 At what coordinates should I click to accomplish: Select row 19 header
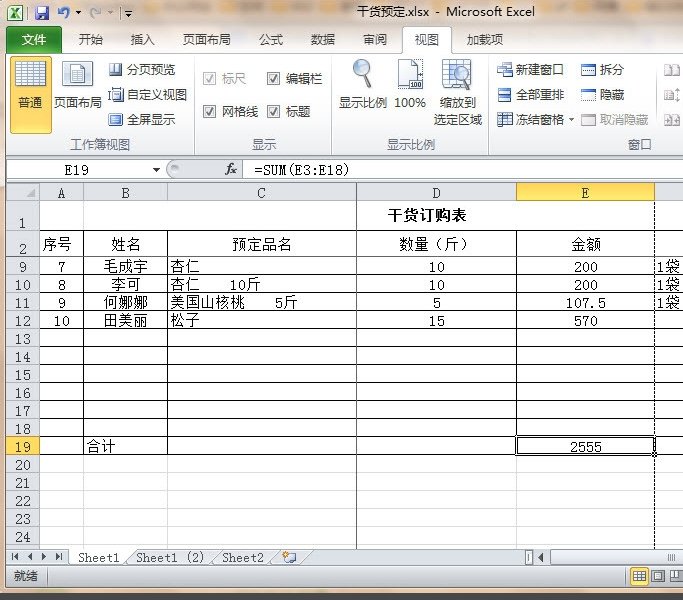click(23, 446)
